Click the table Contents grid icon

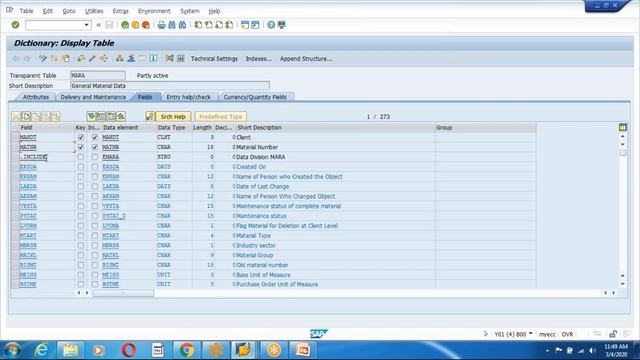pos(180,59)
